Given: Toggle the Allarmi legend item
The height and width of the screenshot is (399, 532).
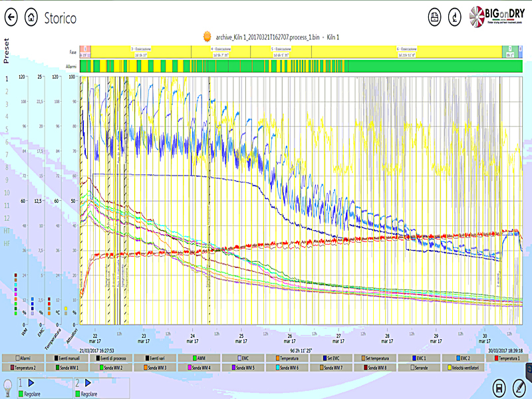Looking at the screenshot, I should [x=23, y=358].
